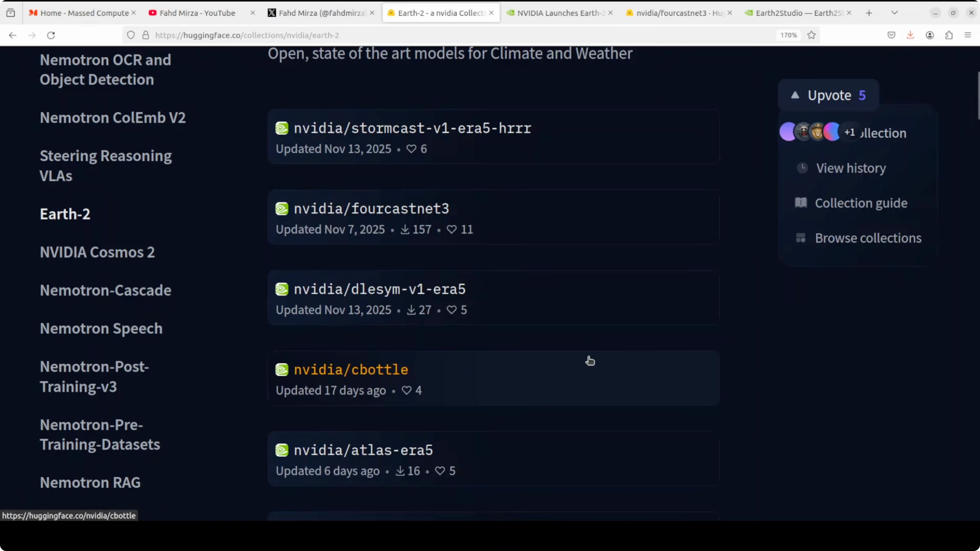Expand the list all tabs chevron

tap(895, 13)
